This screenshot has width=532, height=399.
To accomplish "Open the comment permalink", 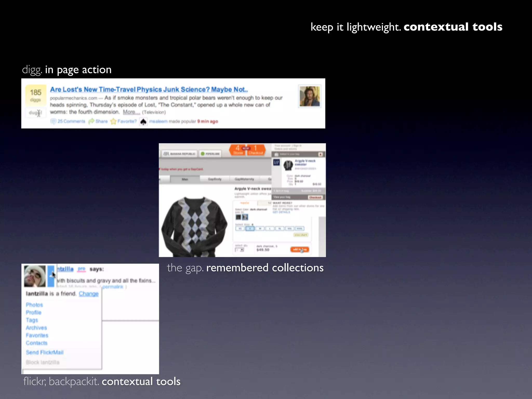I will tap(113, 287).
